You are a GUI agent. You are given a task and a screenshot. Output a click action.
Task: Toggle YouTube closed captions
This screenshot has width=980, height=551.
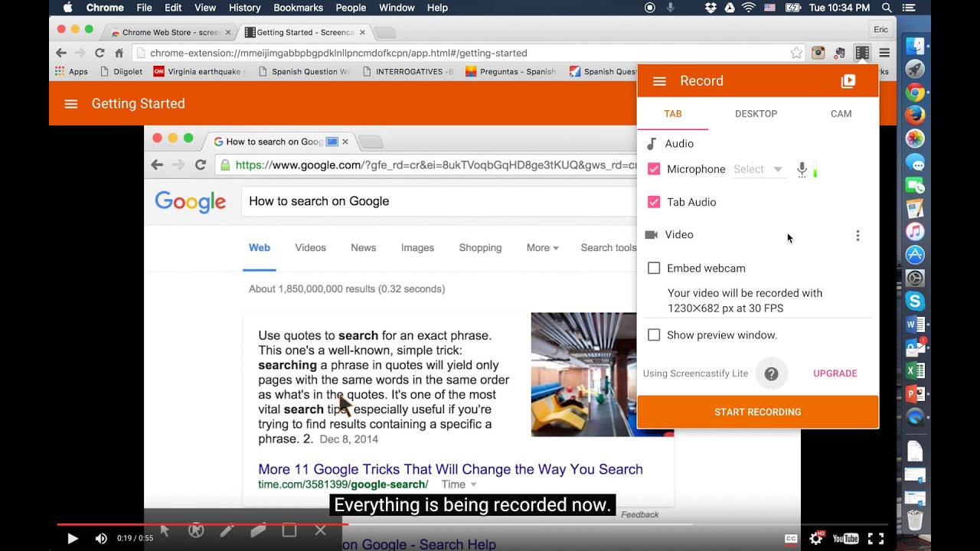792,539
